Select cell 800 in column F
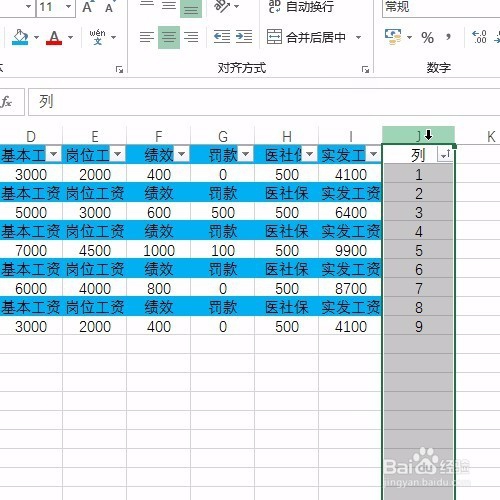This screenshot has height=500, width=500. [159, 289]
